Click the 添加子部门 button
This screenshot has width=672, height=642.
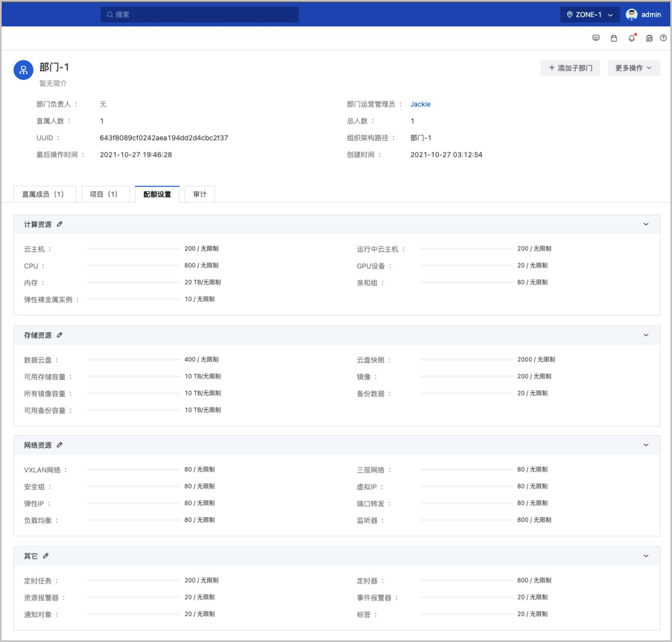[570, 68]
